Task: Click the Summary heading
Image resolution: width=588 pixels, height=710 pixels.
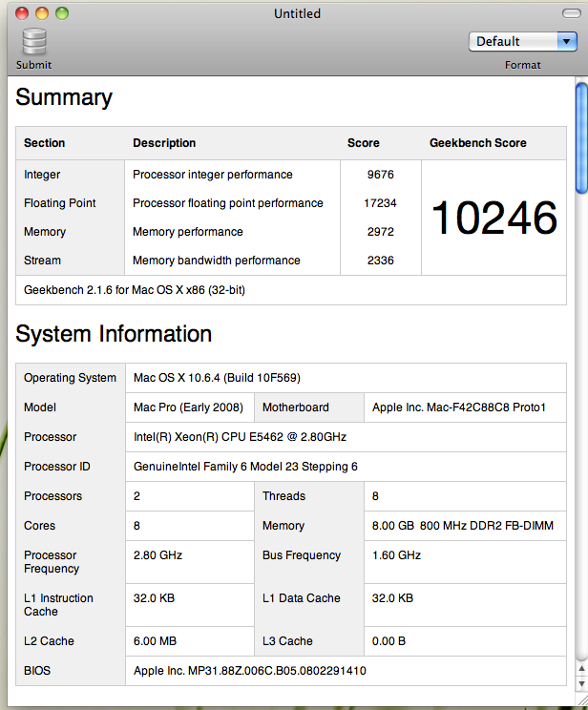Action: click(64, 97)
